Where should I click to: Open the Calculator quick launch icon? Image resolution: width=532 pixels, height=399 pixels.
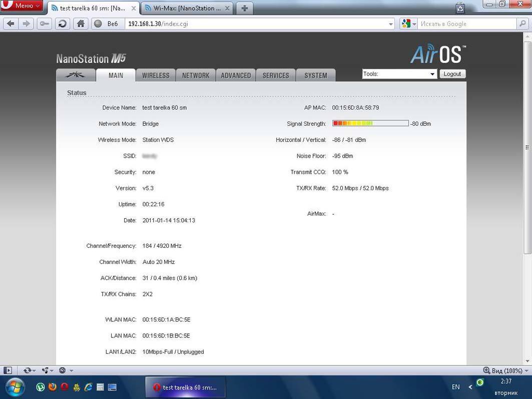click(100, 387)
